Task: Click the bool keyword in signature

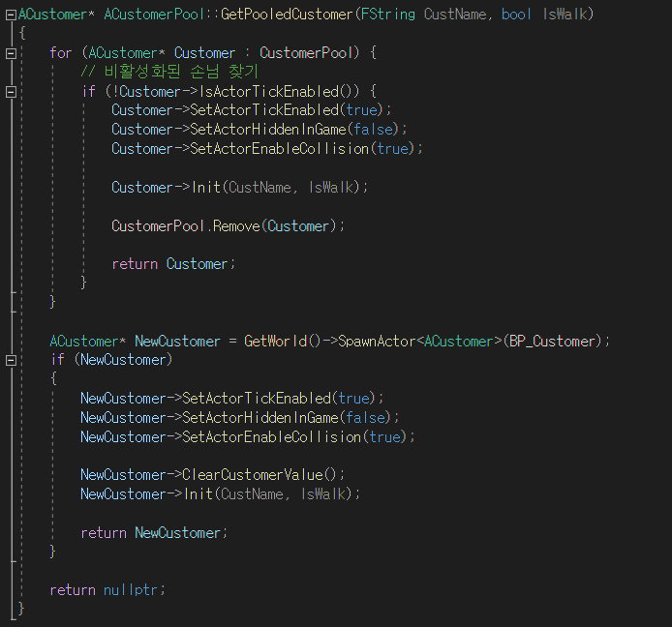Action: tap(516, 15)
